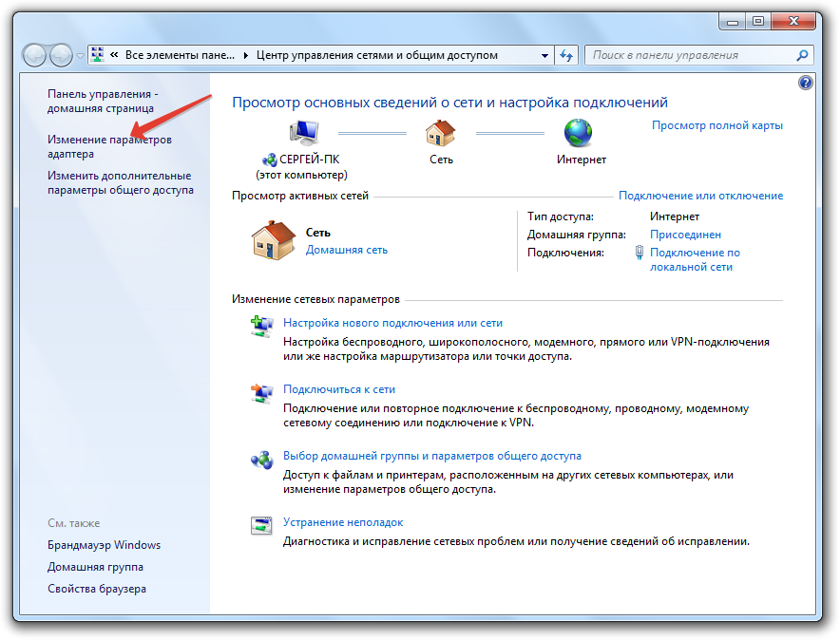Open Изменить дополнительные параметры общего доступа
This screenshot has width=840, height=640.
click(121, 183)
